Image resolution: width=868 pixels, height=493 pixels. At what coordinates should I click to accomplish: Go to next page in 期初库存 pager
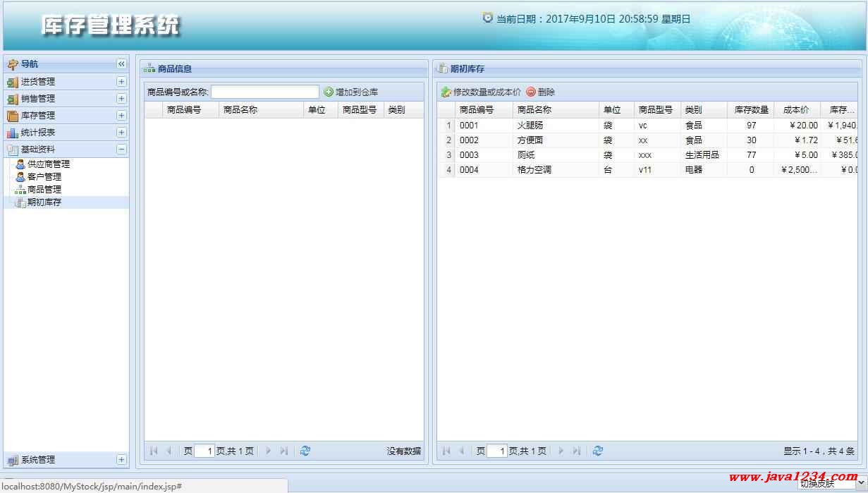click(561, 451)
